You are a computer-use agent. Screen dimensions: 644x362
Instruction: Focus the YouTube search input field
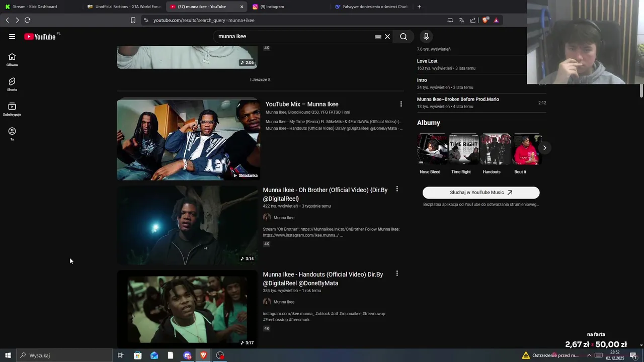coord(294,36)
